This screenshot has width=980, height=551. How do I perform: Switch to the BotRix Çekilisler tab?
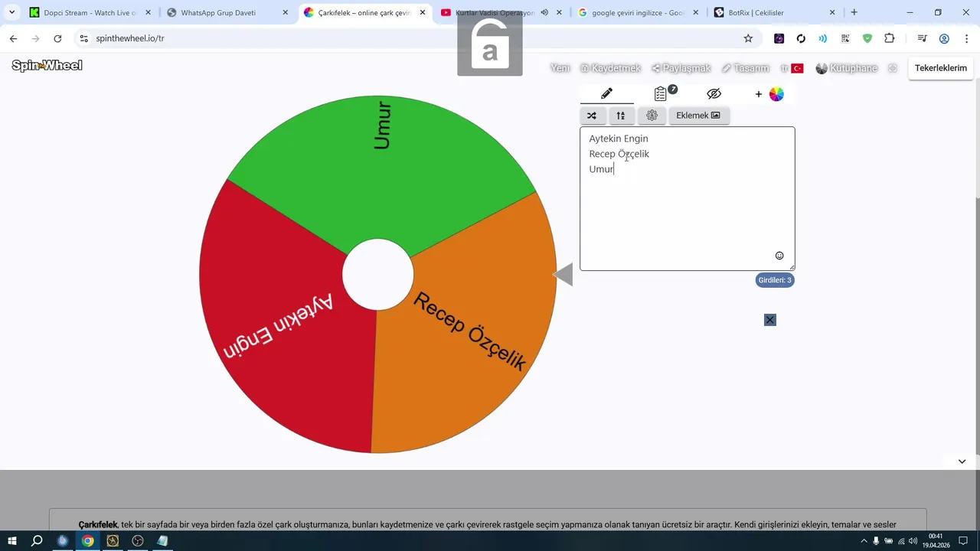775,12
